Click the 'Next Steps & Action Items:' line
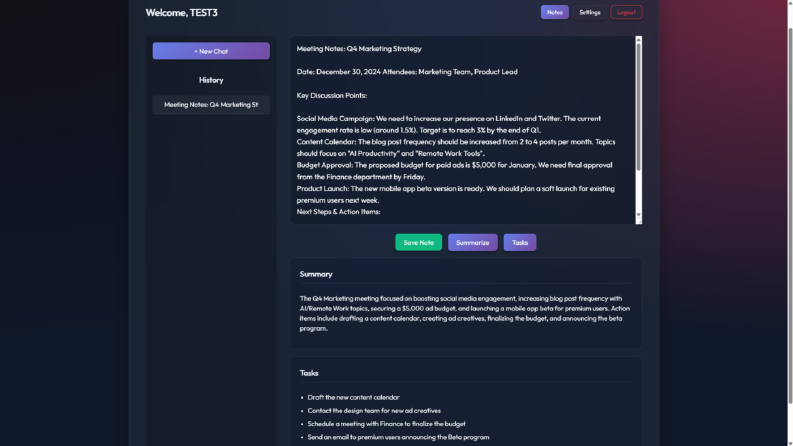Image resolution: width=793 pixels, height=446 pixels. tap(338, 211)
